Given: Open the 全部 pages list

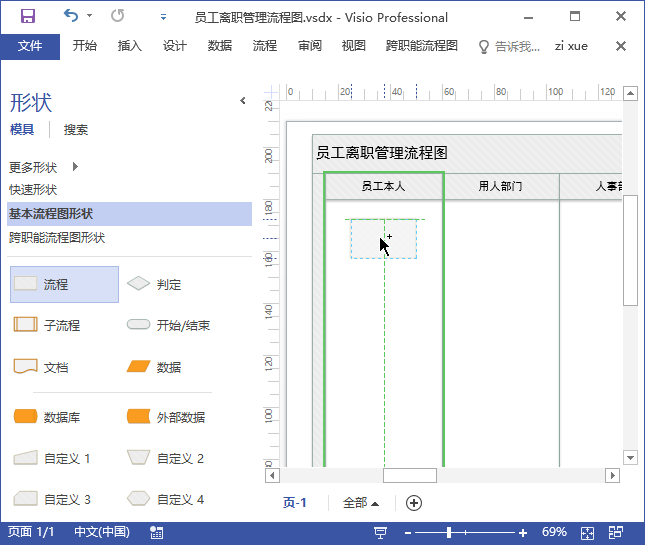Looking at the screenshot, I should pyautogui.click(x=361, y=503).
